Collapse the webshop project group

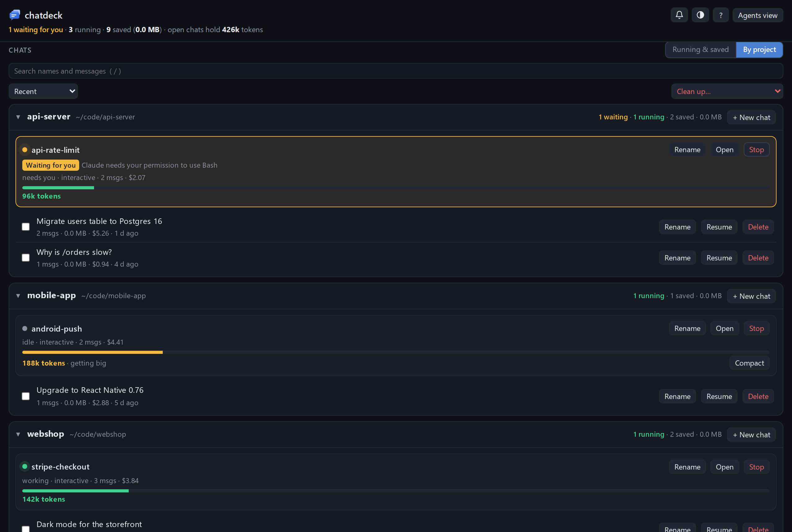click(x=18, y=434)
